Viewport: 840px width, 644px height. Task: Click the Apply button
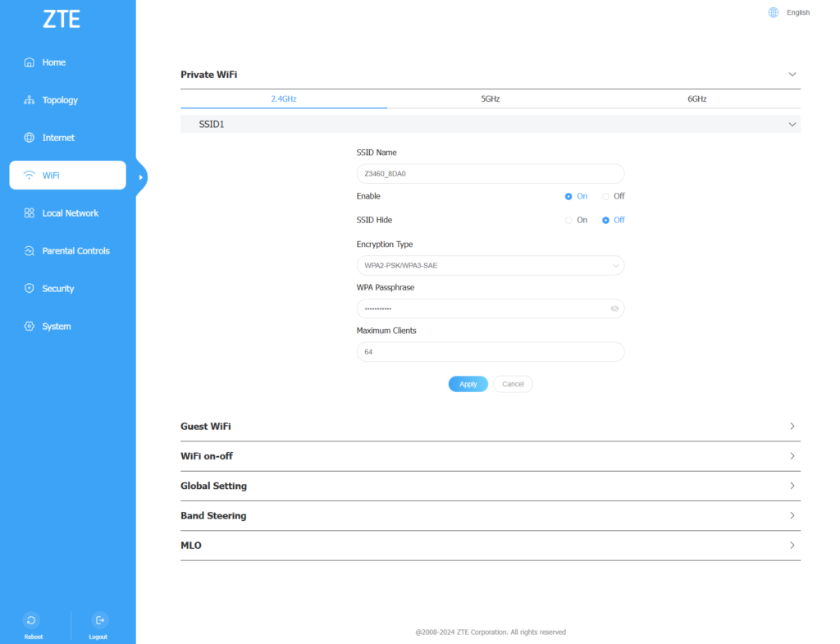[x=468, y=384]
